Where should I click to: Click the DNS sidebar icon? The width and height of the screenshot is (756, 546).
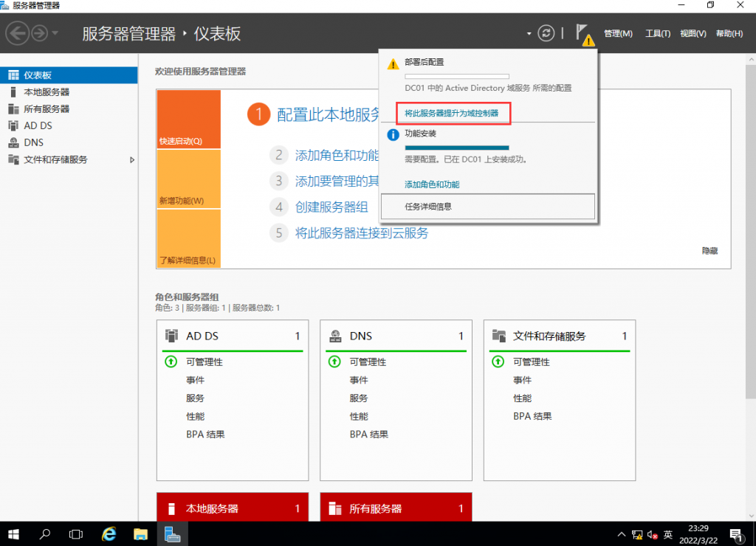[x=13, y=142]
